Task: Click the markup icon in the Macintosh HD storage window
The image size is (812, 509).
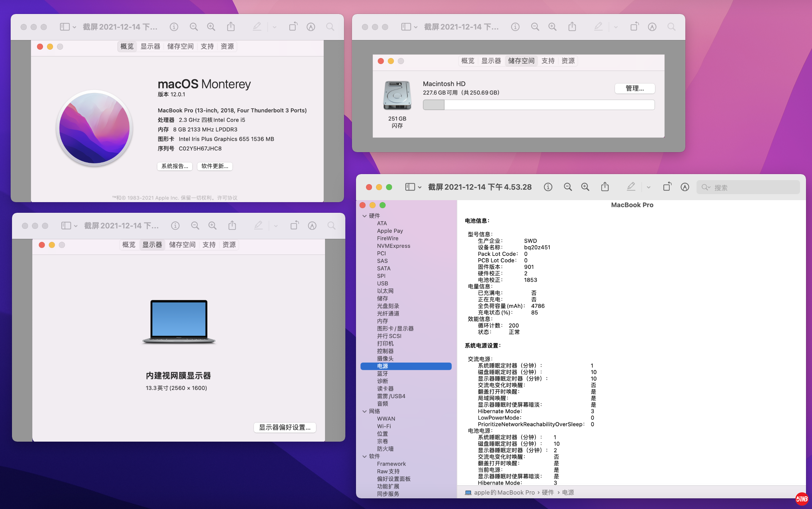Action: pos(652,27)
